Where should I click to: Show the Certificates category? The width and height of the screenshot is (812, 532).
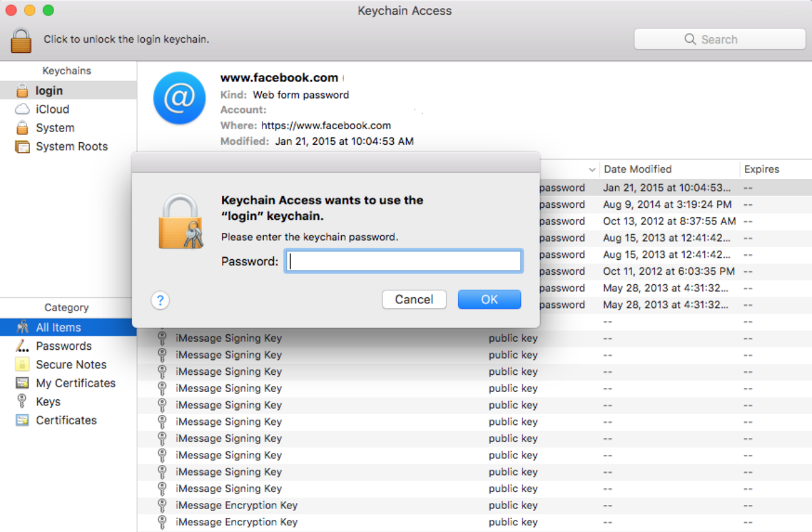point(66,420)
